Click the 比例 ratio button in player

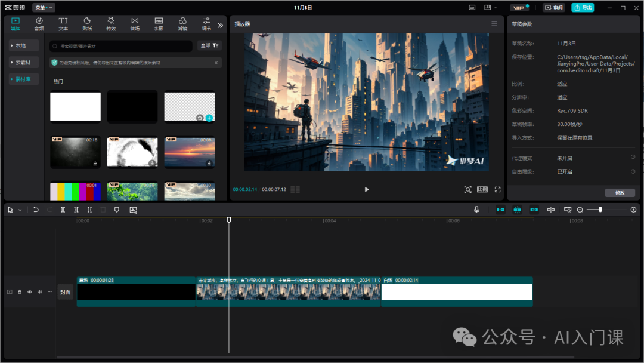pyautogui.click(x=482, y=189)
